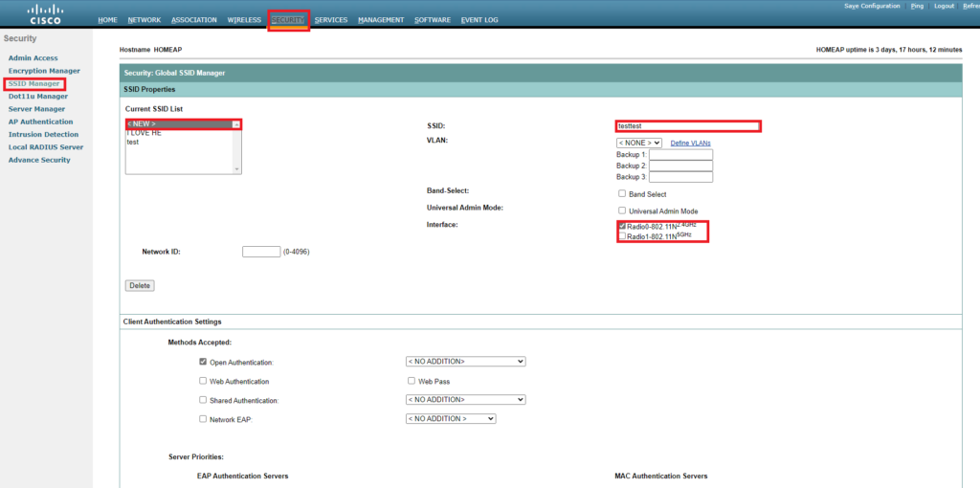Click the Backup 2 field

681,166
